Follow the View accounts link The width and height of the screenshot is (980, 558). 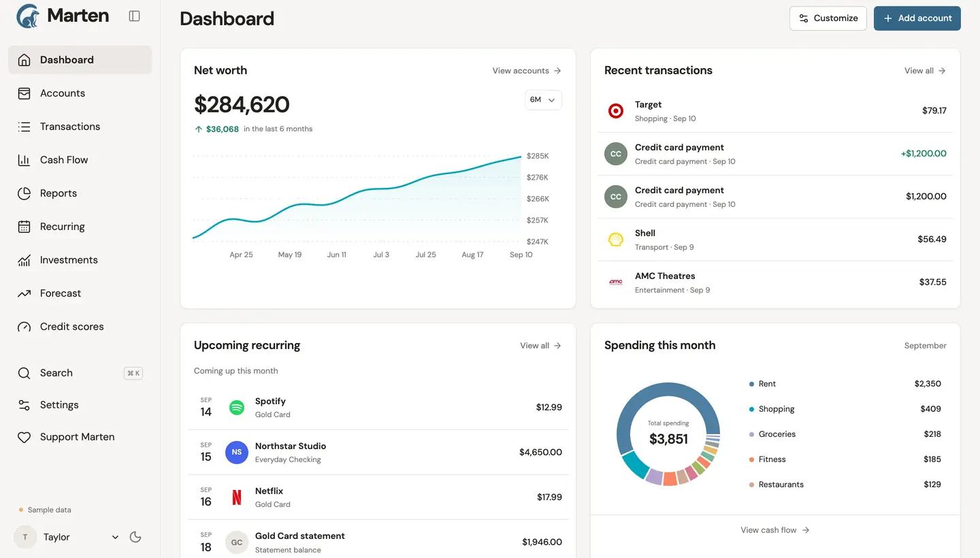point(527,71)
